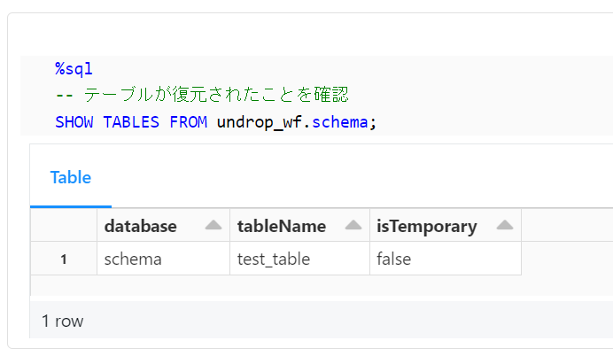Sort by the isTemporary column arrow

coord(505,225)
